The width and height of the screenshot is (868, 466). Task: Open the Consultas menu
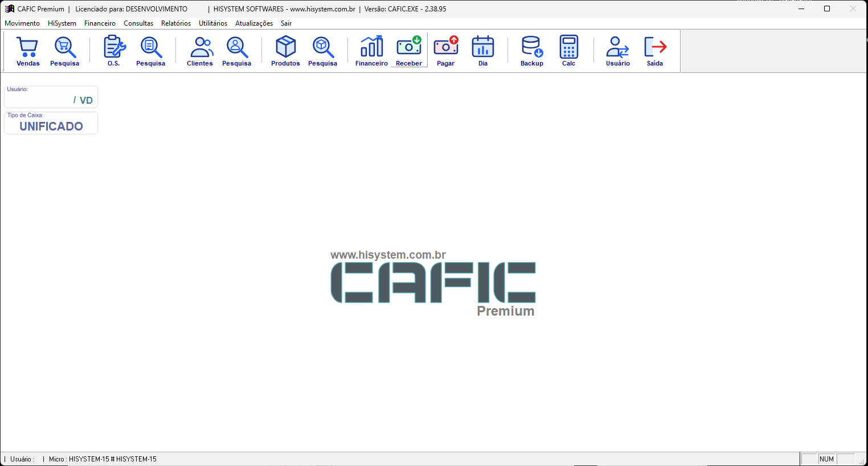click(x=138, y=23)
